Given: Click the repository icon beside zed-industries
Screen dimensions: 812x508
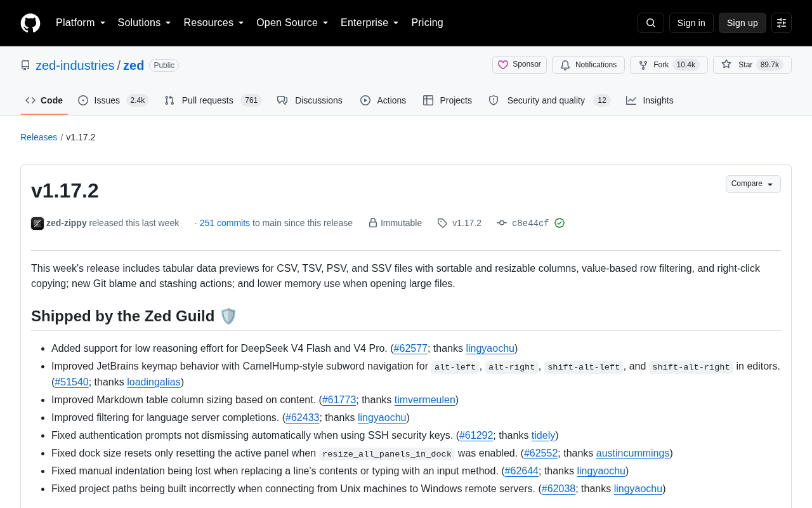Looking at the screenshot, I should tap(25, 65).
